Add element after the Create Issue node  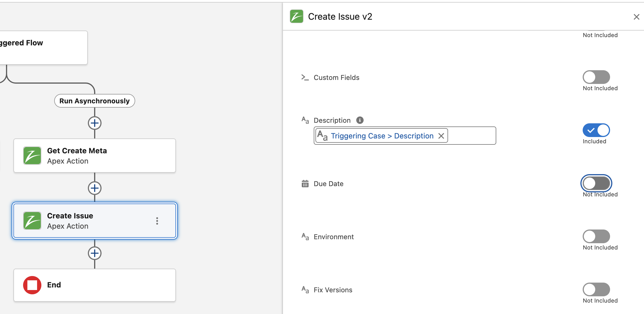[95, 253]
